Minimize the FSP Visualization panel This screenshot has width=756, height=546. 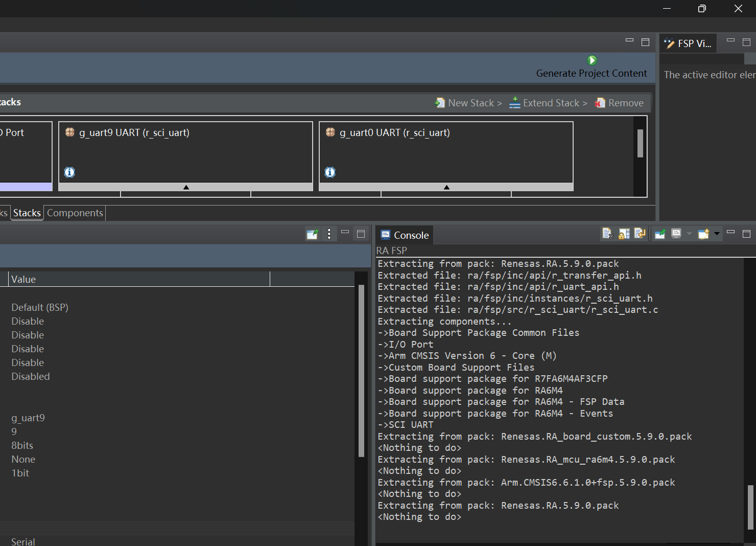coord(730,40)
